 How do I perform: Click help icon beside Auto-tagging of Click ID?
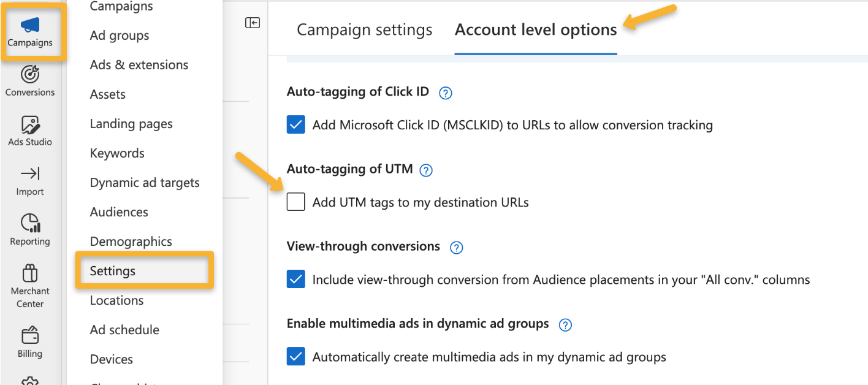tap(446, 93)
